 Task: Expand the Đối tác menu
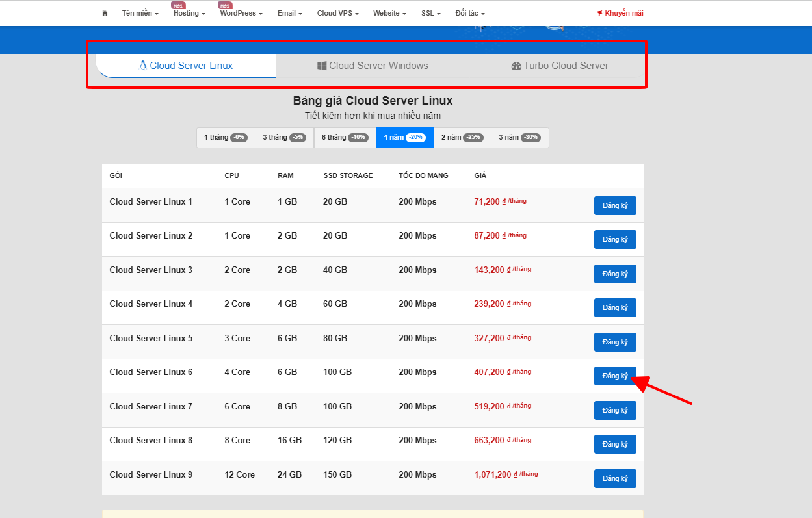point(470,13)
